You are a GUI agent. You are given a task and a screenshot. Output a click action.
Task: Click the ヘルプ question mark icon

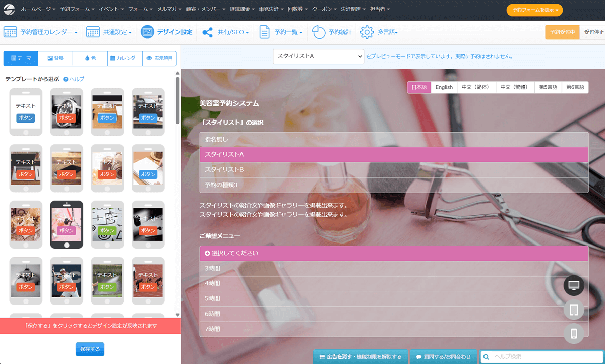[x=66, y=79]
